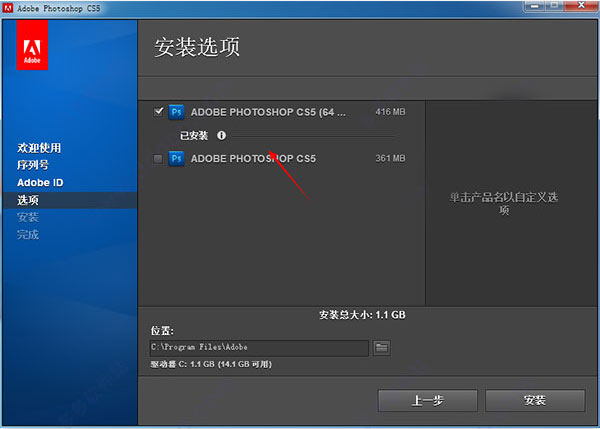Click the 位置: label

[x=162, y=331]
